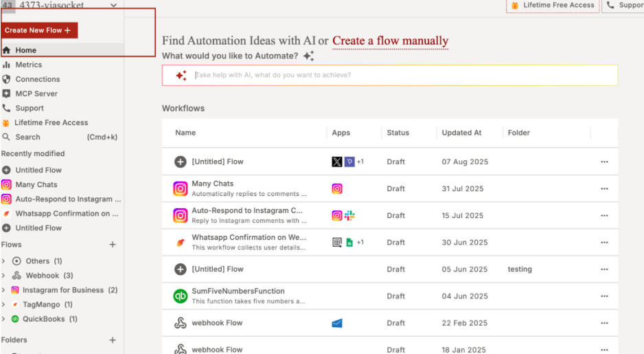
Task: Open Whatsapp Confirmation flow in recently modified
Action: coord(67,213)
